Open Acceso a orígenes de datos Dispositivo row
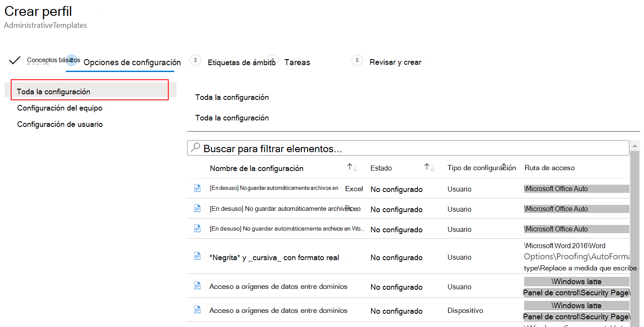 click(x=278, y=310)
